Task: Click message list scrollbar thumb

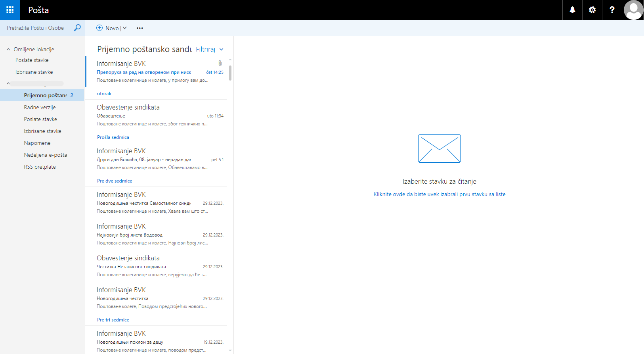Action: pos(230,73)
